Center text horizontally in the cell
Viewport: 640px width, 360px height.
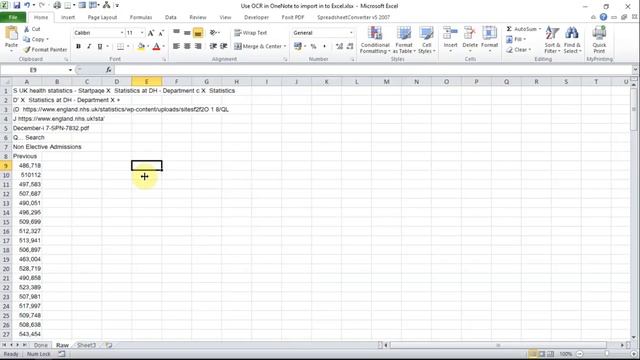[187, 46]
